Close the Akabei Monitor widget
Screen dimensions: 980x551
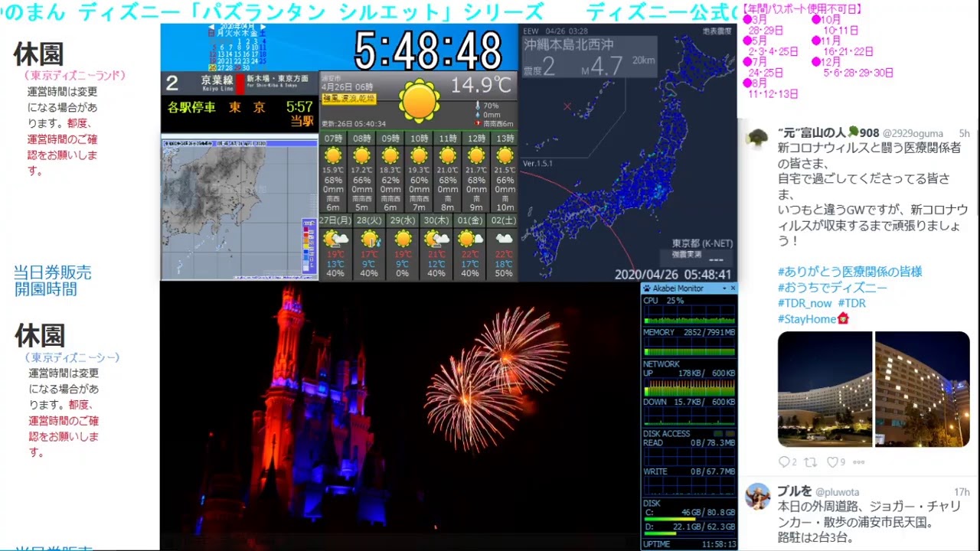point(733,289)
